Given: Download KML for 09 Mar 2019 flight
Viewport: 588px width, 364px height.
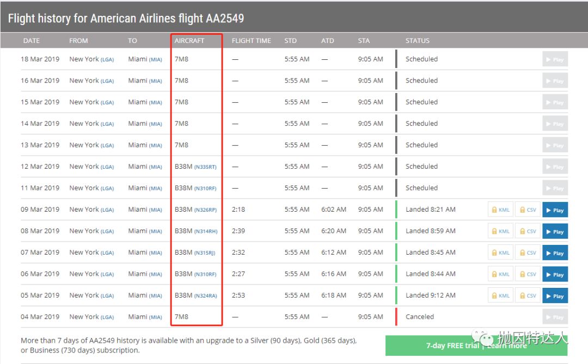Looking at the screenshot, I should tap(501, 210).
